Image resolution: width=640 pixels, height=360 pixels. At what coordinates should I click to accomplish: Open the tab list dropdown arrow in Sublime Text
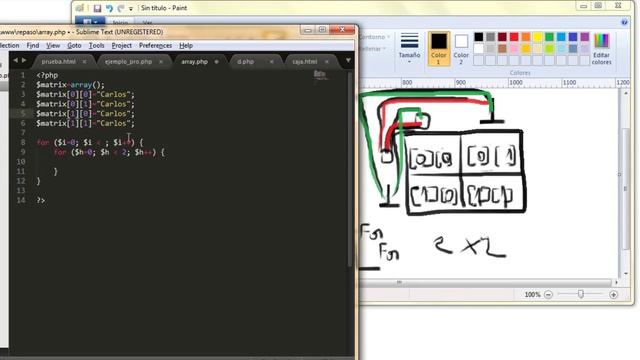tap(348, 61)
